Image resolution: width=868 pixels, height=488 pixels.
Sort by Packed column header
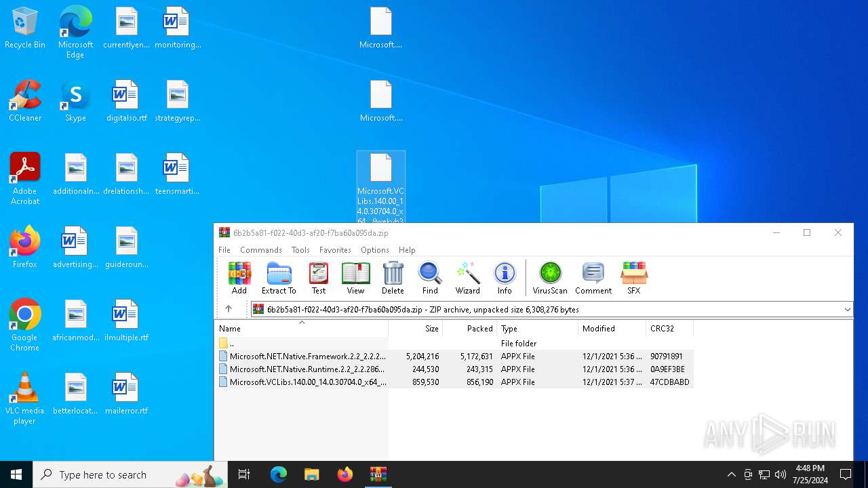coord(470,329)
